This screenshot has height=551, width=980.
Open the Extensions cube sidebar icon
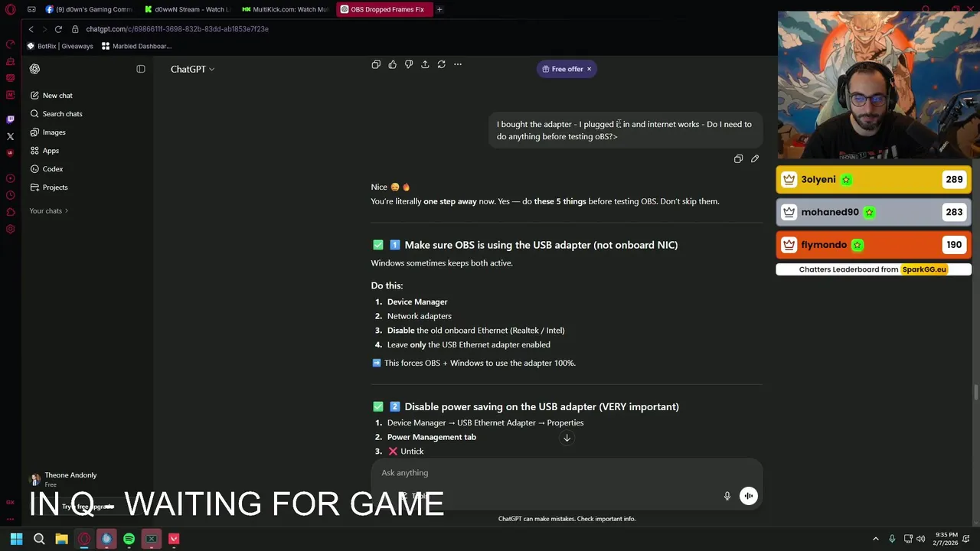[10, 212]
